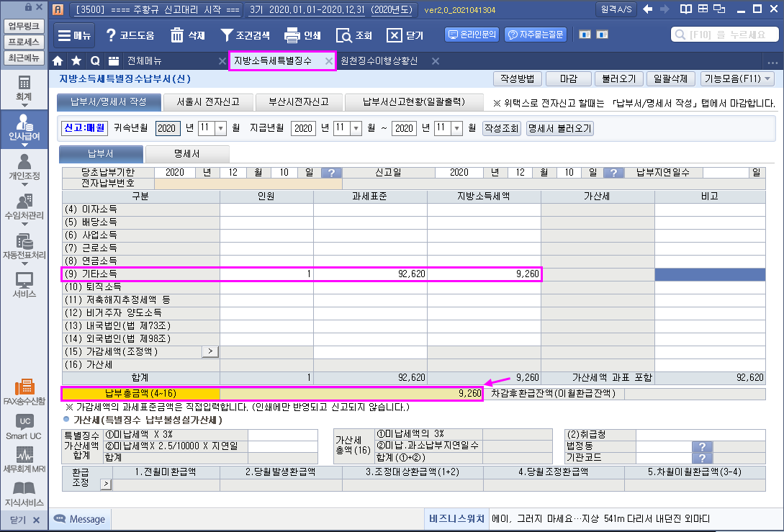Open Smart UC in sidebar

click(x=24, y=428)
